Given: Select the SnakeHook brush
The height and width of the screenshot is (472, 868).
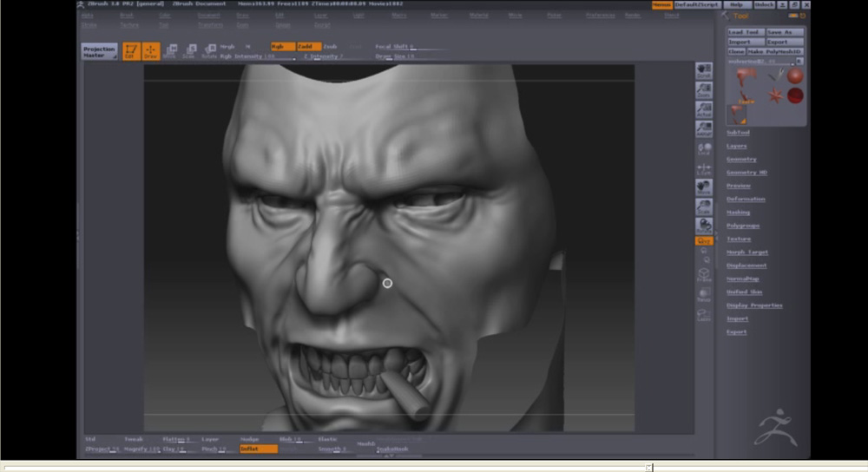Looking at the screenshot, I should click(x=392, y=449).
